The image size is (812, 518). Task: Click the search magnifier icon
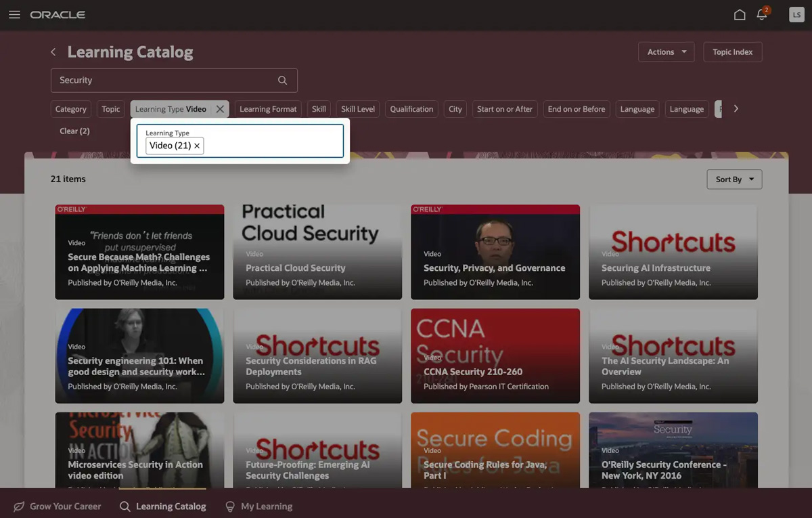tap(282, 81)
